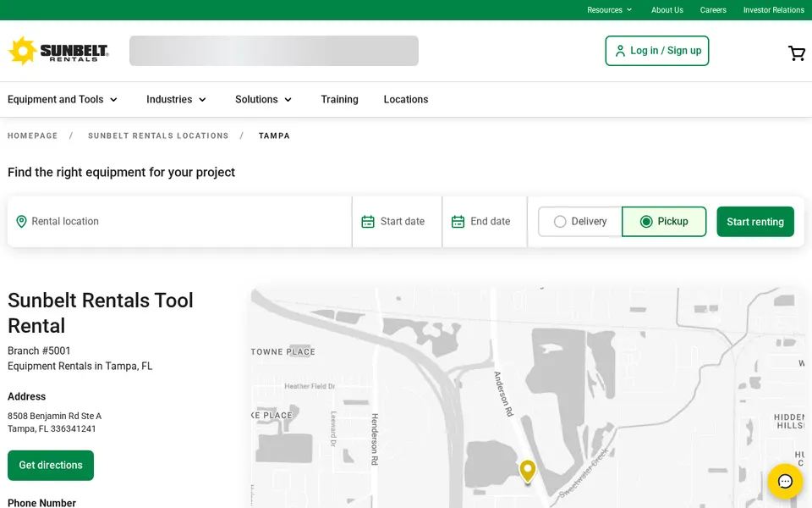This screenshot has height=508, width=812.
Task: Click the loading search bar placeholder
Action: tap(274, 51)
